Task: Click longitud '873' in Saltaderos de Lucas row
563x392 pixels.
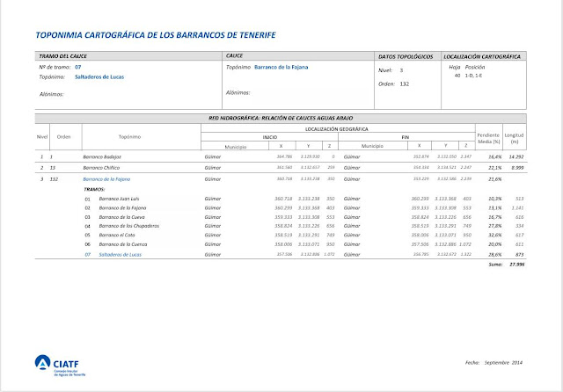Action: tap(520, 255)
